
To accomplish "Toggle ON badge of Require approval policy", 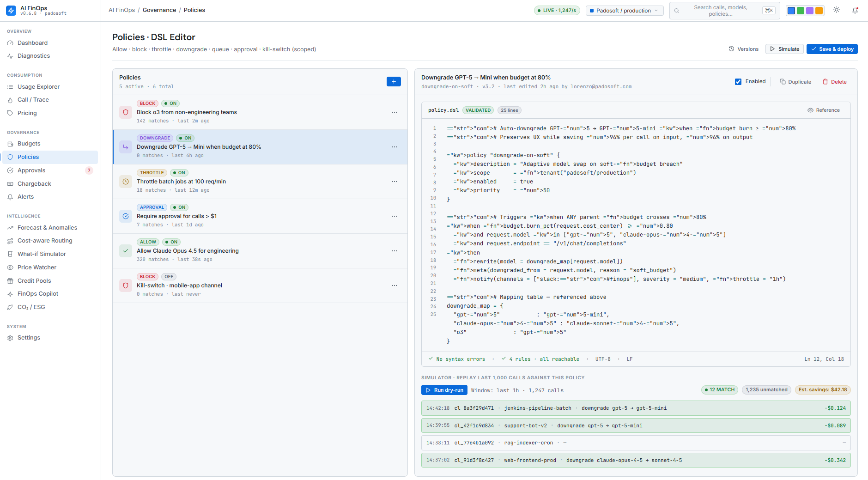I will point(179,207).
